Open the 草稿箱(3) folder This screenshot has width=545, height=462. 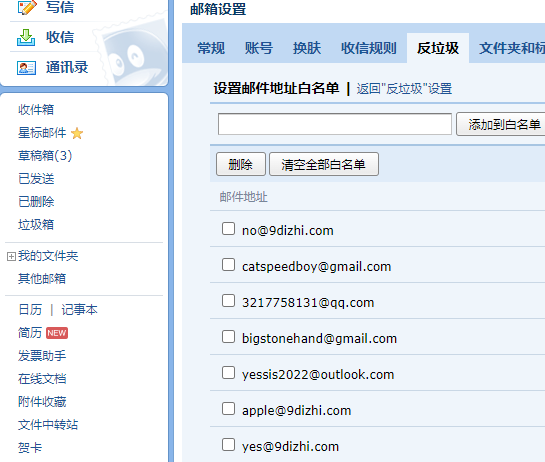45,156
